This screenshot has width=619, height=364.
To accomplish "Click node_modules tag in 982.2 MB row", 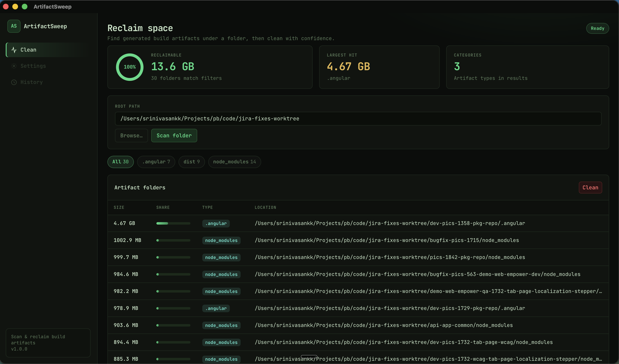I will point(221,291).
